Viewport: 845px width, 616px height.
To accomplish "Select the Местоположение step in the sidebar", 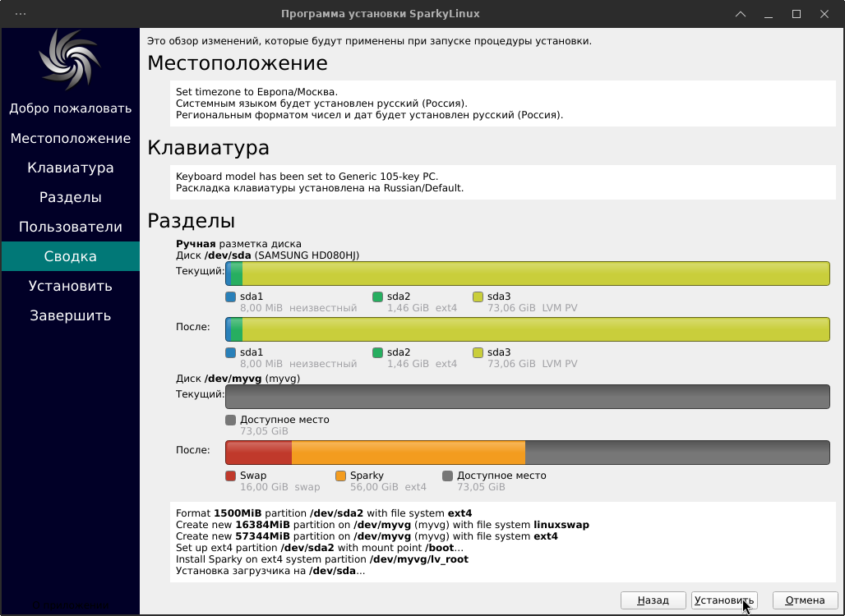I will pyautogui.click(x=71, y=138).
